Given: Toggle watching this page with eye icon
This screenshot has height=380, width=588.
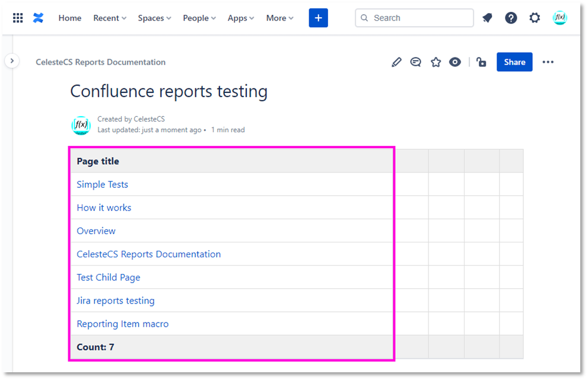Looking at the screenshot, I should coord(455,62).
